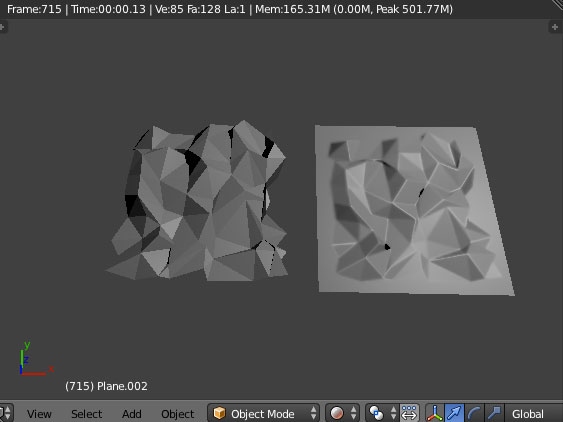Expand the Object Mode dropdown
This screenshot has width=563, height=422.
coord(264,413)
